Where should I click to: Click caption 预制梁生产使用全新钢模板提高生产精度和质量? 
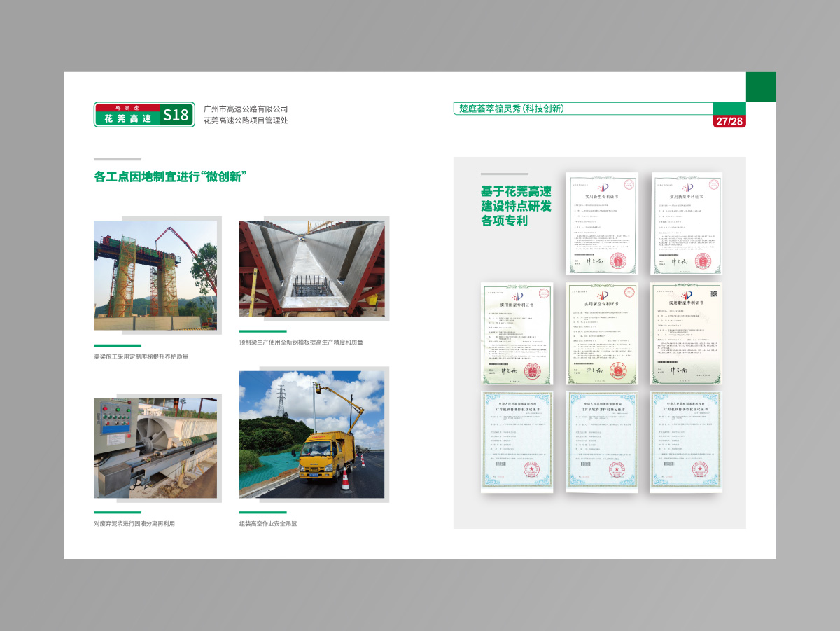pyautogui.click(x=301, y=342)
